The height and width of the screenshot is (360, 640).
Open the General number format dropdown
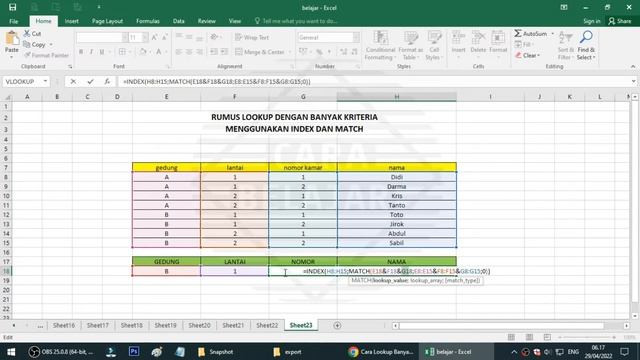356,38
